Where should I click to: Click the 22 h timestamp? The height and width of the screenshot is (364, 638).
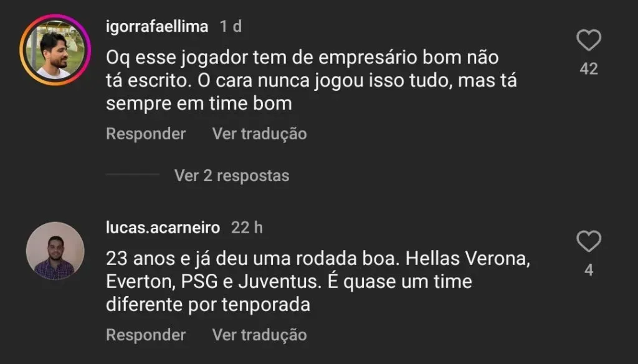coord(247,228)
